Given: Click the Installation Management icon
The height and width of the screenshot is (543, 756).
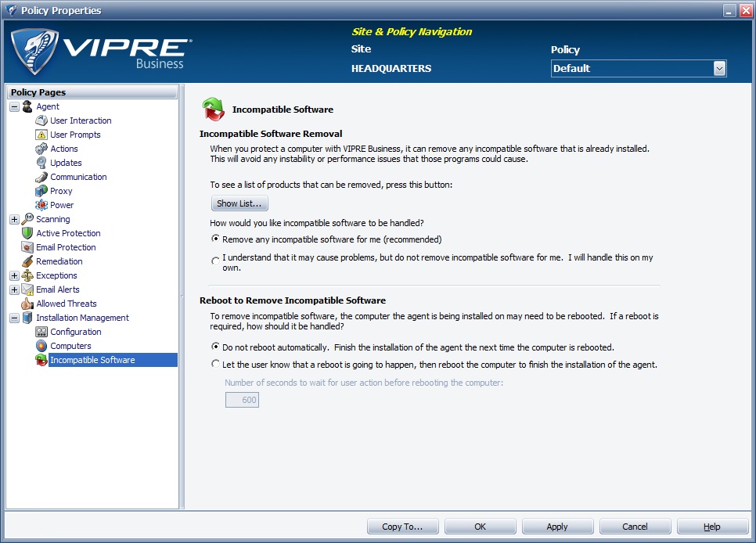Looking at the screenshot, I should coord(27,318).
